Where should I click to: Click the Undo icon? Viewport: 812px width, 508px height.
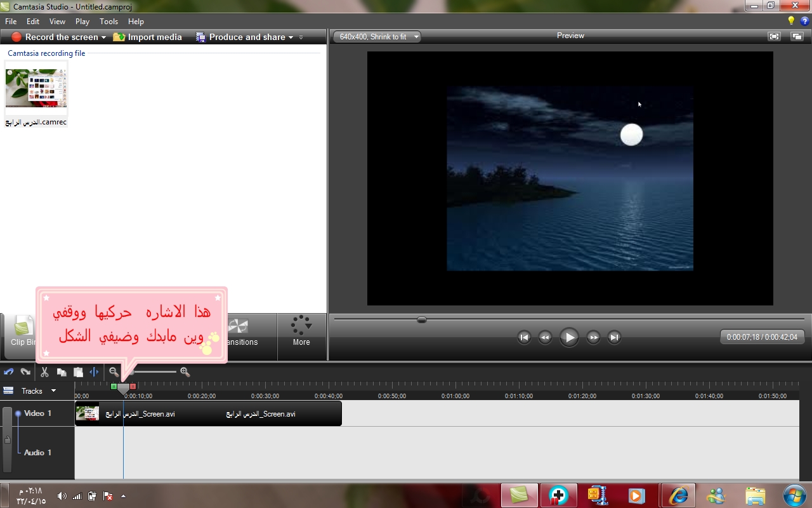pos(9,372)
